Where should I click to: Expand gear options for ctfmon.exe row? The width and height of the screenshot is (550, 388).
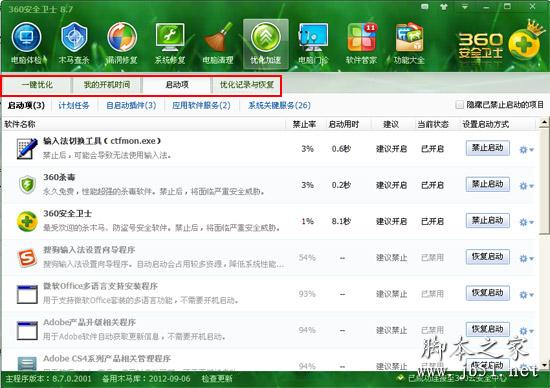[x=526, y=149]
